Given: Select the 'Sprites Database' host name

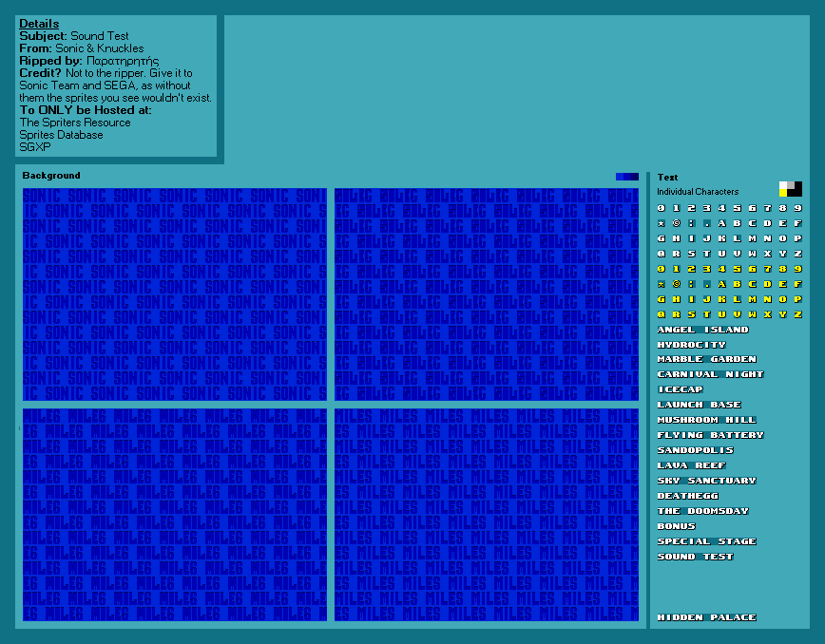Looking at the screenshot, I should tap(61, 135).
